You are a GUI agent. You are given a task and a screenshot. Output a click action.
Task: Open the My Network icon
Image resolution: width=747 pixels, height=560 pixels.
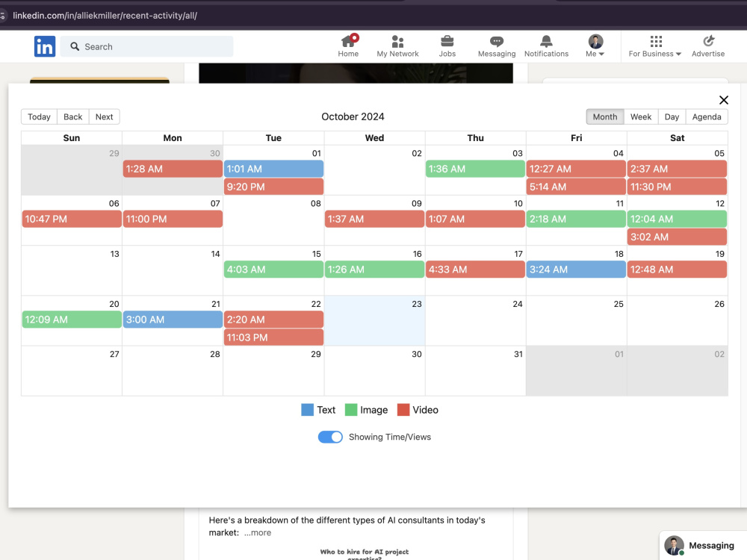398,46
